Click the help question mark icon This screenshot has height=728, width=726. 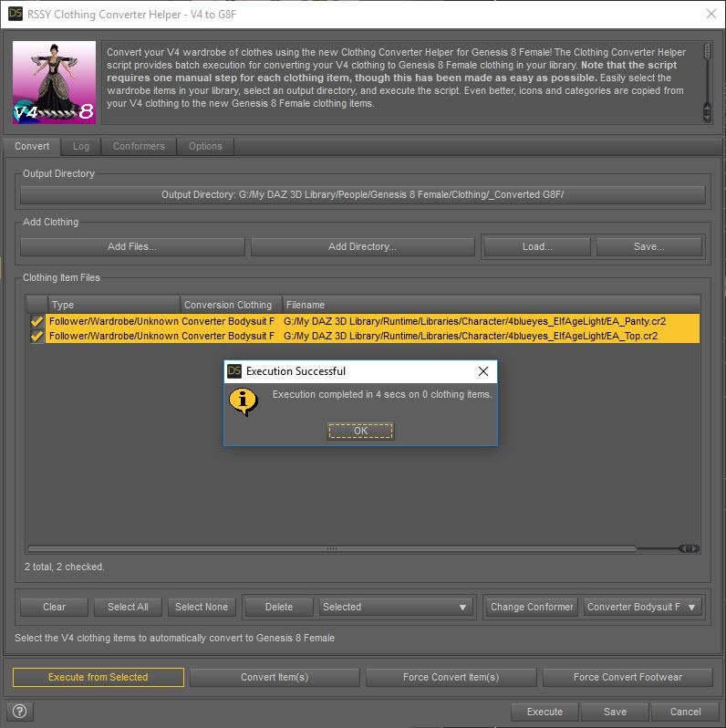19,712
